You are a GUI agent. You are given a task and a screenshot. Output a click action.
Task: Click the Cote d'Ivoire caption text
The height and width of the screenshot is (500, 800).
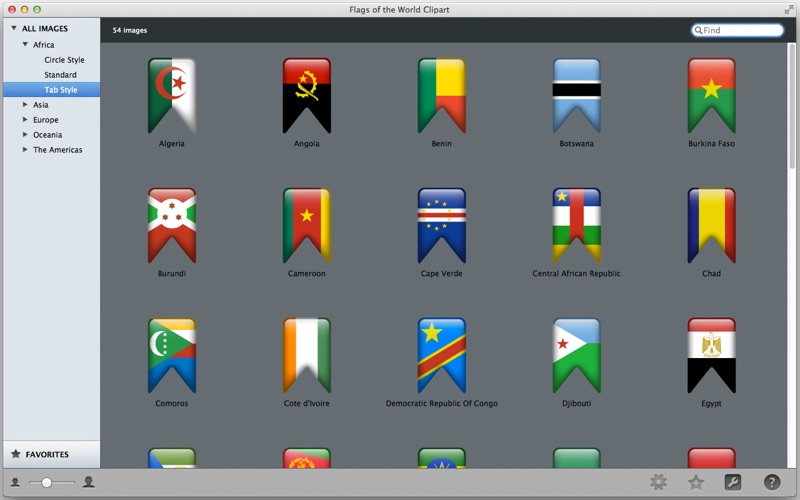point(307,403)
